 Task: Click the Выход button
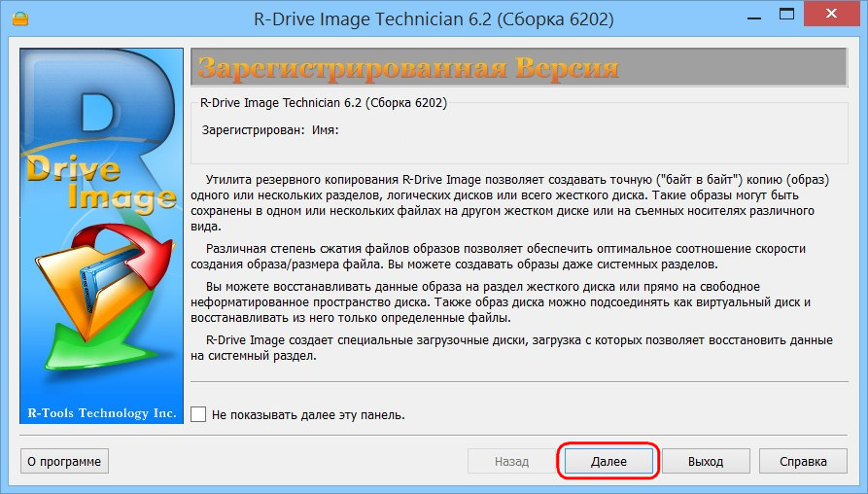coord(706,461)
